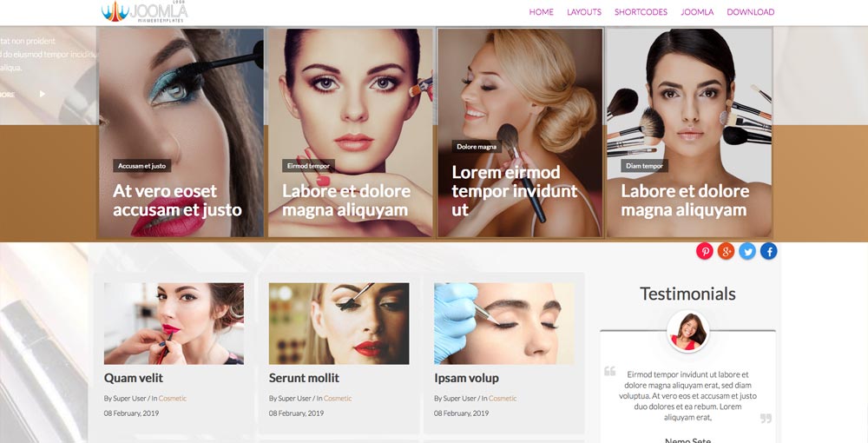Open the Facebook social icon
The height and width of the screenshot is (443, 868).
click(769, 251)
